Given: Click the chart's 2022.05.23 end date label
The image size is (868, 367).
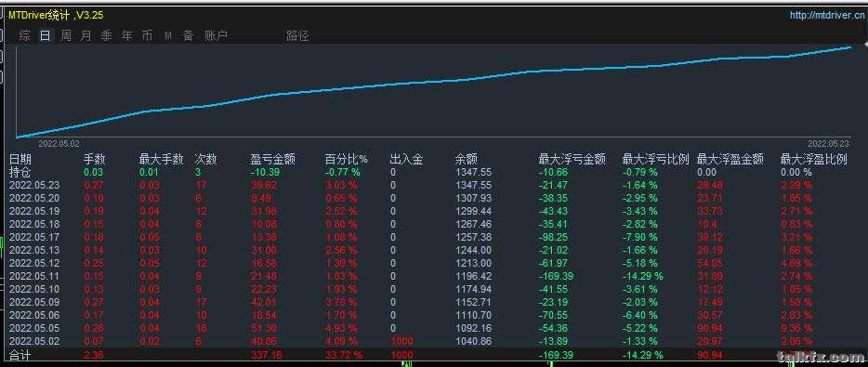Looking at the screenshot, I should [828, 143].
